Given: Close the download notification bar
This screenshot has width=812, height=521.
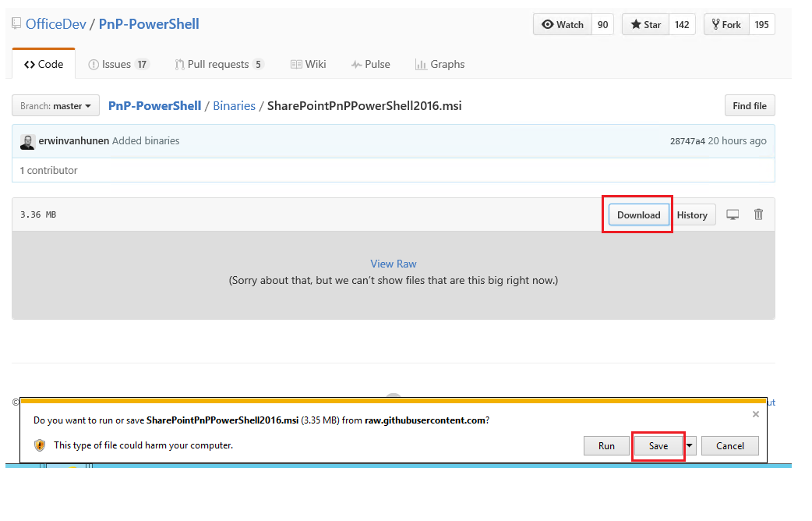Looking at the screenshot, I should (756, 414).
